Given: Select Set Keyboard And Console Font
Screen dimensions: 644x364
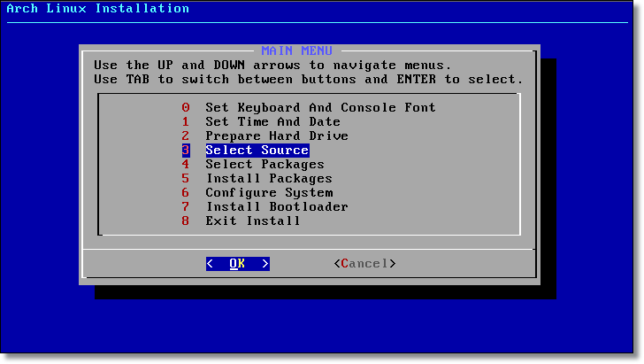Looking at the screenshot, I should tap(320, 108).
